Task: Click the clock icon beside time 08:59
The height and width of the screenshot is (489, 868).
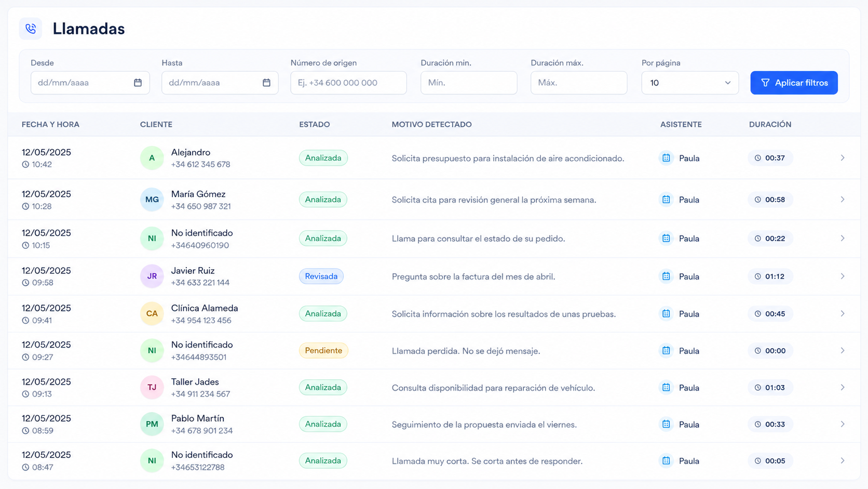Action: coord(25,431)
